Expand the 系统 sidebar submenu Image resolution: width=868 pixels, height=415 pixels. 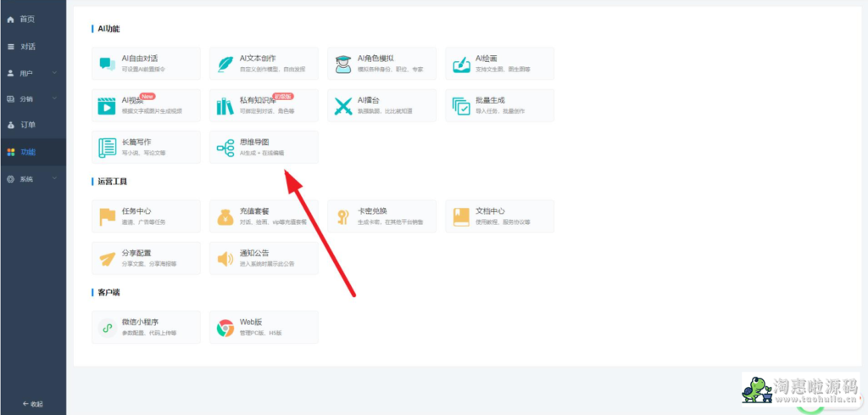[32, 179]
